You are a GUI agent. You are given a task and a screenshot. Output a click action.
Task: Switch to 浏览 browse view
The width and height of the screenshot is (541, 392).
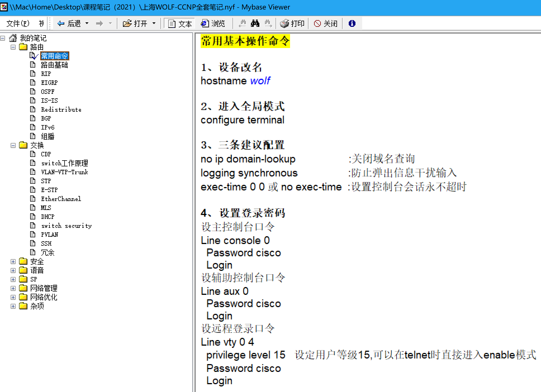click(214, 23)
